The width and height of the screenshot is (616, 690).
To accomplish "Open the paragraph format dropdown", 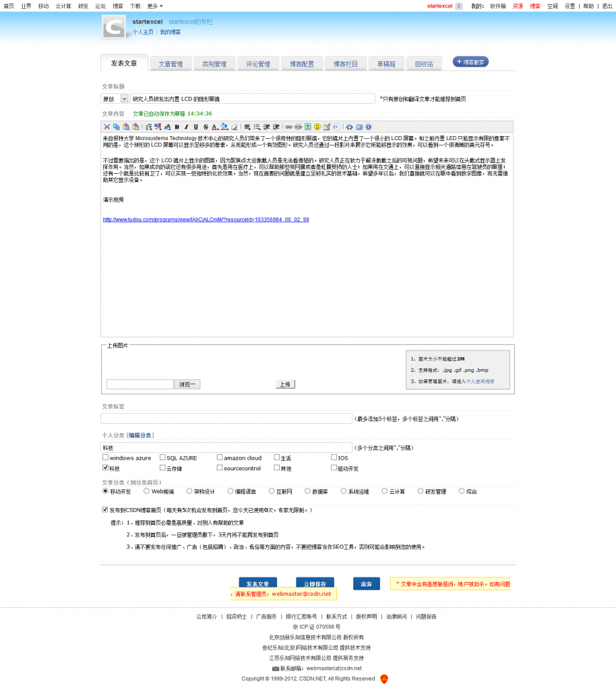I will [149, 127].
